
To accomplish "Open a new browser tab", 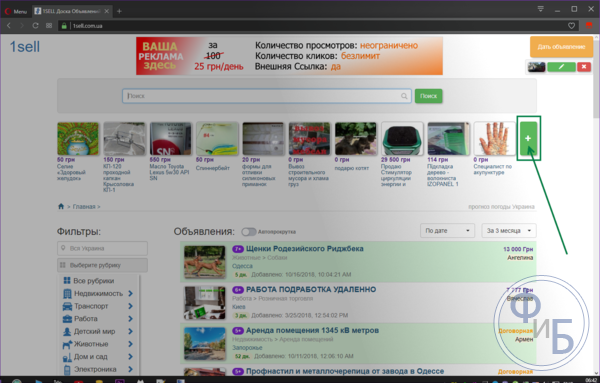I will point(119,11).
